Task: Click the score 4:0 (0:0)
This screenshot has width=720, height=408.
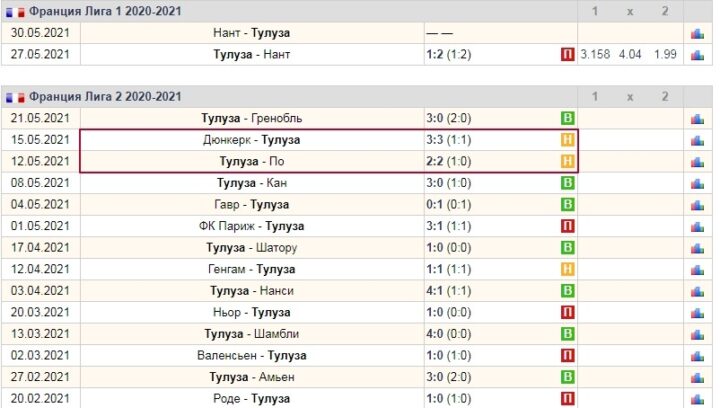Action: [x=449, y=334]
